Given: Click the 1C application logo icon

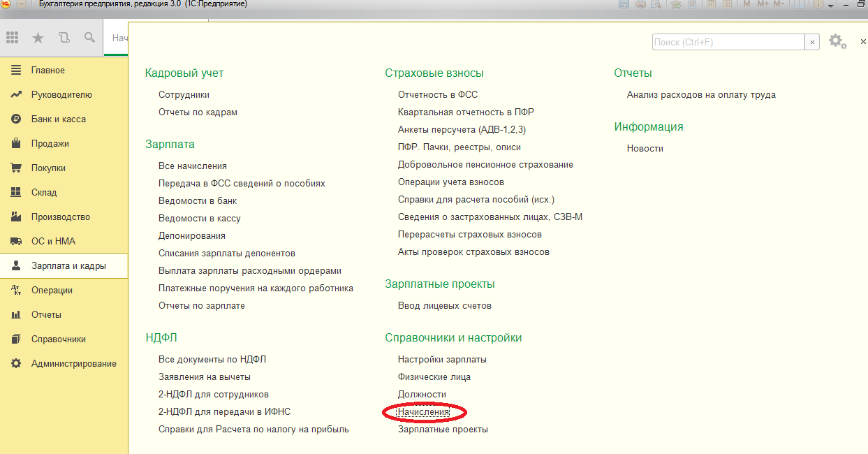Looking at the screenshot, I should 6,4.
